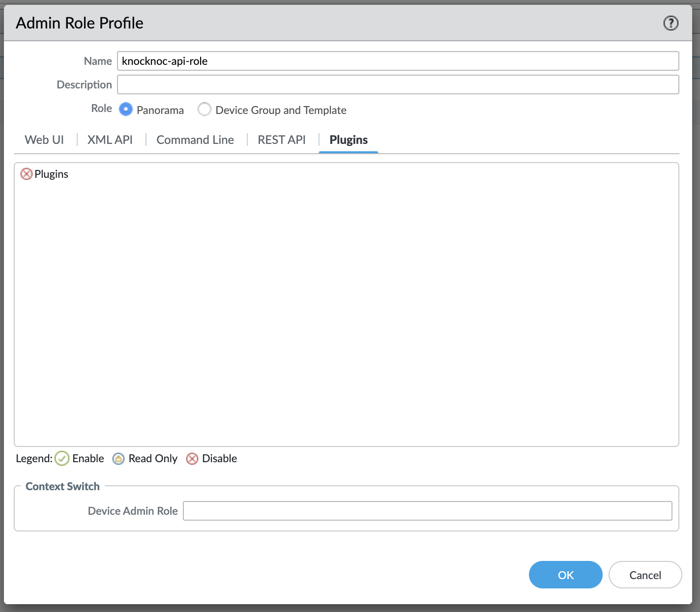Screen dimensions: 700x612
Task: Switch to the REST API tab
Action: (x=282, y=140)
